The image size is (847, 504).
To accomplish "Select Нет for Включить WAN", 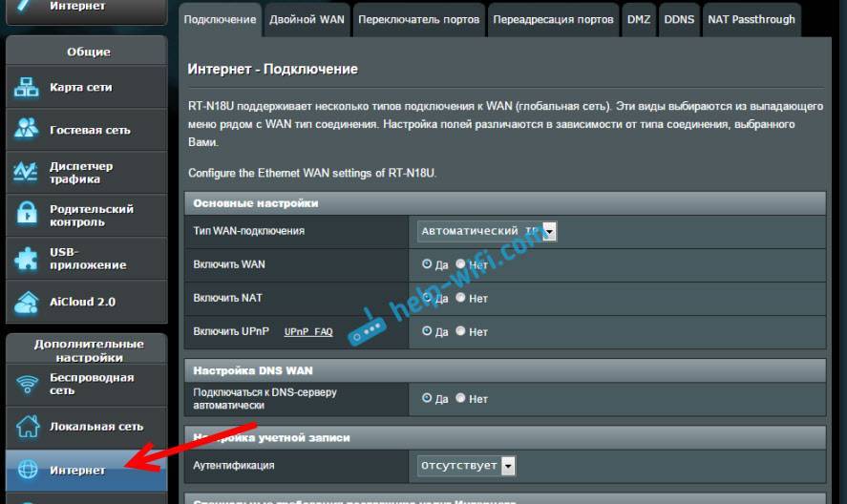I will (460, 263).
